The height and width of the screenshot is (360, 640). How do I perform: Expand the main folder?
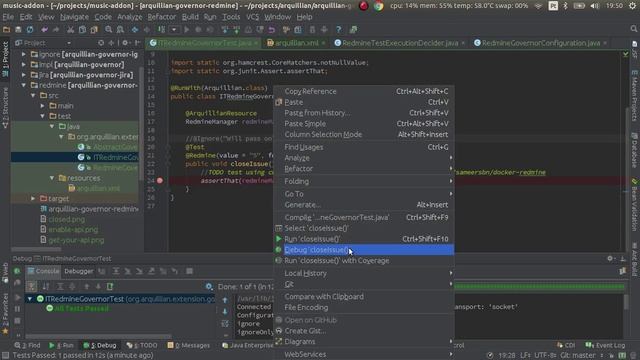42,106
